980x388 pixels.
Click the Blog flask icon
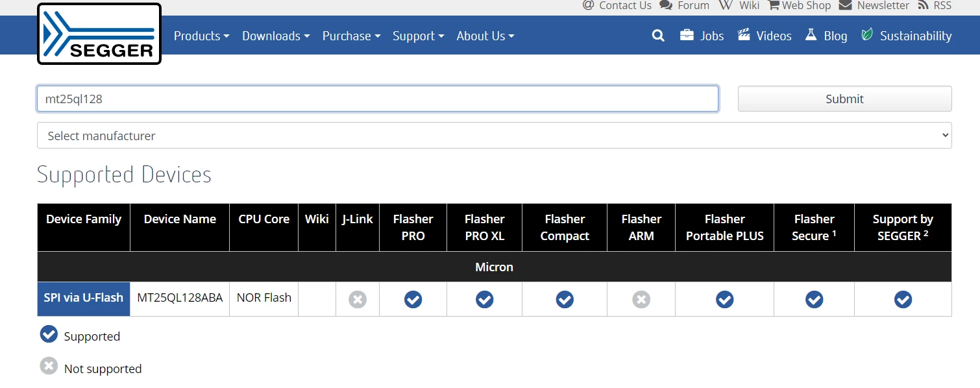coord(811,34)
